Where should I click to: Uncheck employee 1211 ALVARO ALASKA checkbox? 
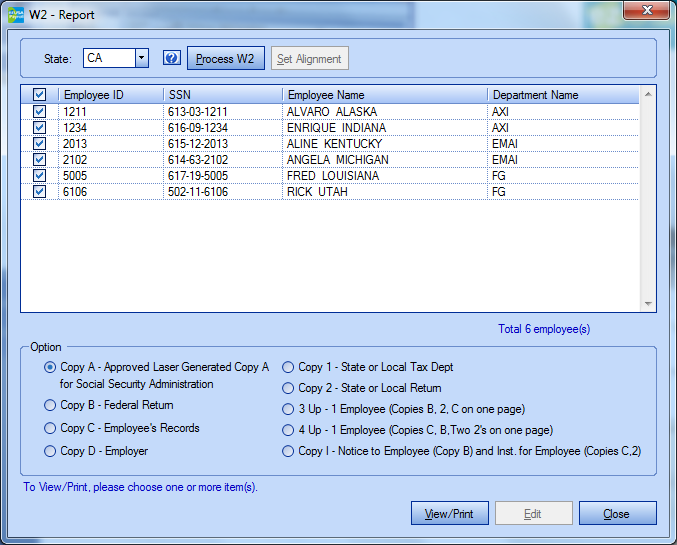pos(40,112)
